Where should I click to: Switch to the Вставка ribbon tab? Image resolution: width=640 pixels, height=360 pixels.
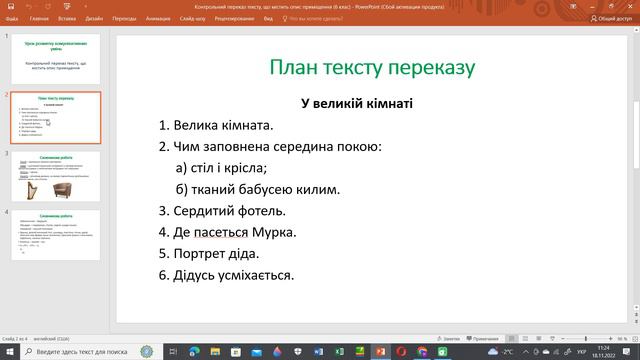(67, 19)
